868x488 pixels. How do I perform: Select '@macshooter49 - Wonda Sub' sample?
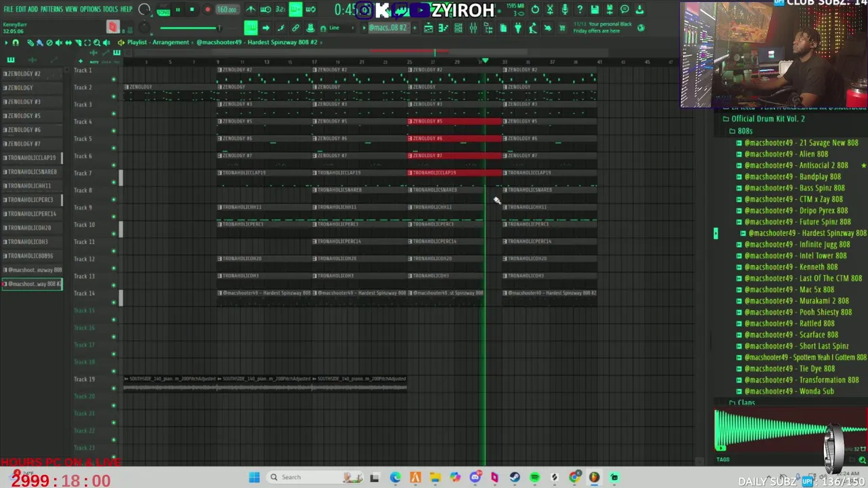click(785, 392)
